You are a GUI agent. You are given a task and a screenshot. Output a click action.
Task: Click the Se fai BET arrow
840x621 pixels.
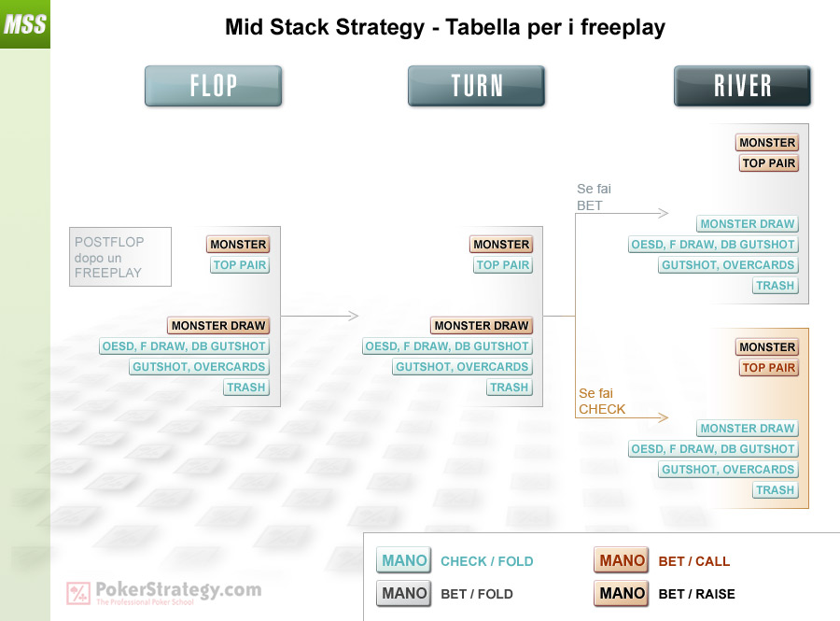coord(622,213)
